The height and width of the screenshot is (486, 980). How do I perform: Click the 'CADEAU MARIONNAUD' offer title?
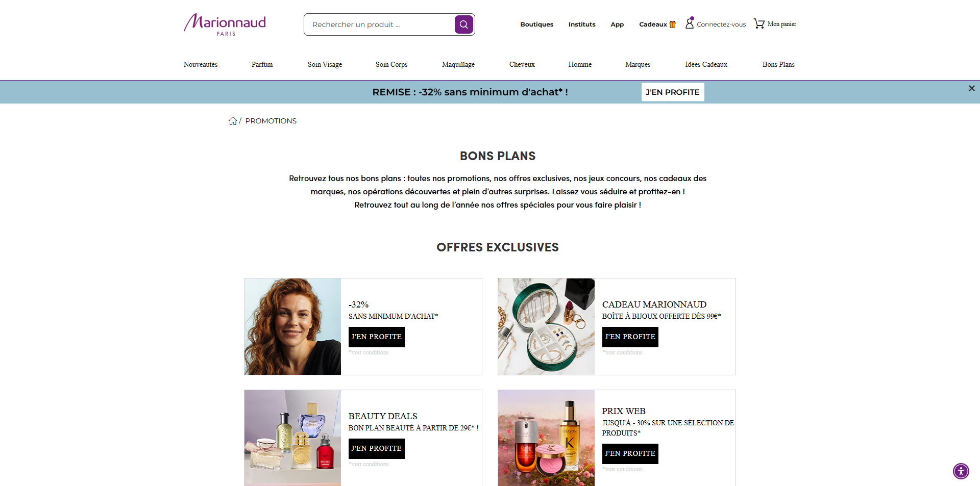click(x=654, y=304)
